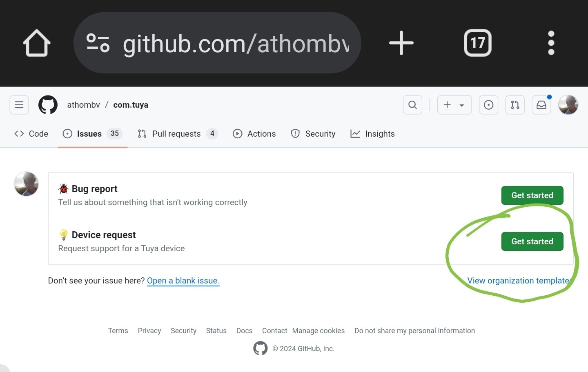588x372 pixels.
Task: Open the tab switcher showing 17 tabs
Action: (478, 43)
